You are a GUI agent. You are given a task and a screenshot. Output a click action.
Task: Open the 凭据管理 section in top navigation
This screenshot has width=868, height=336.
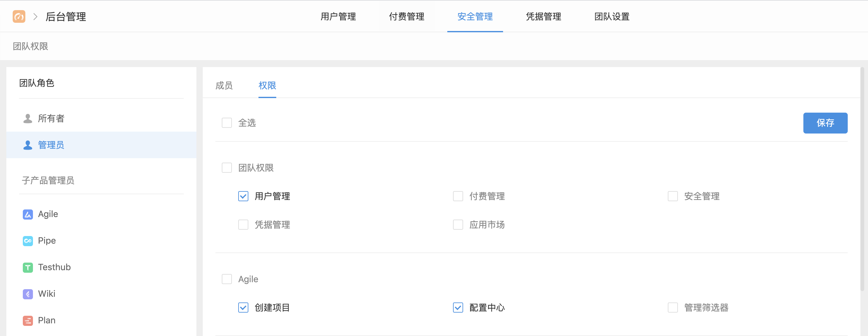(x=543, y=16)
